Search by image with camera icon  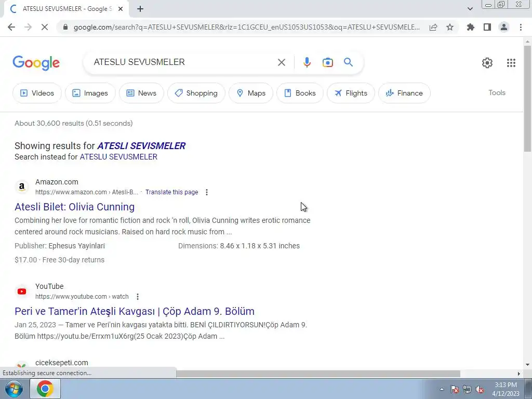(x=327, y=62)
